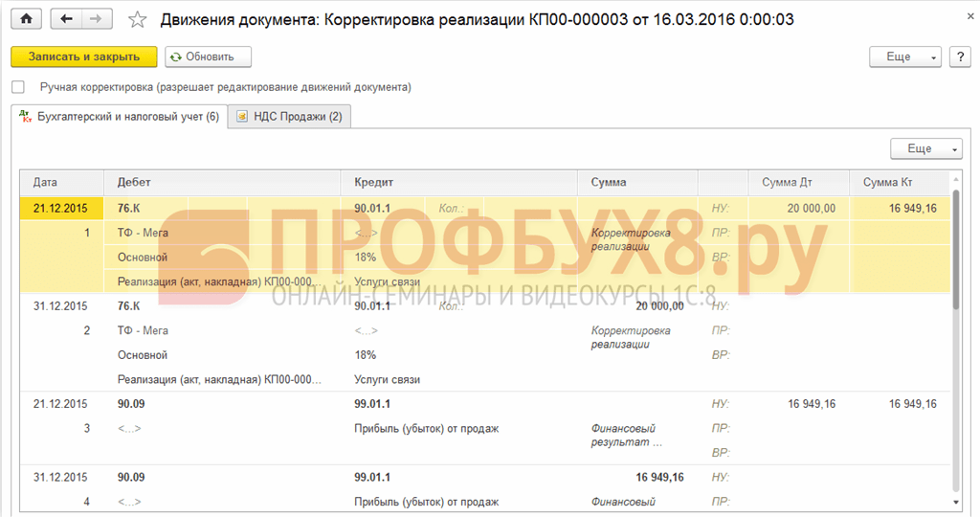Select credit account 99.01.1 of entry 3
The width and height of the screenshot is (980, 517).
(372, 404)
